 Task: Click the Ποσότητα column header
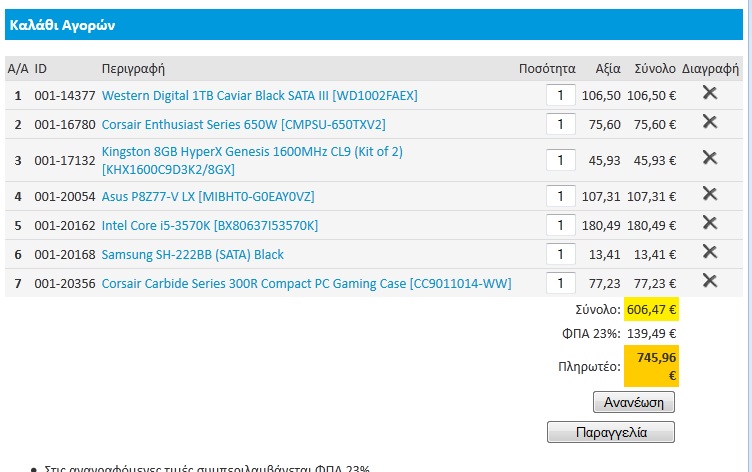click(547, 69)
